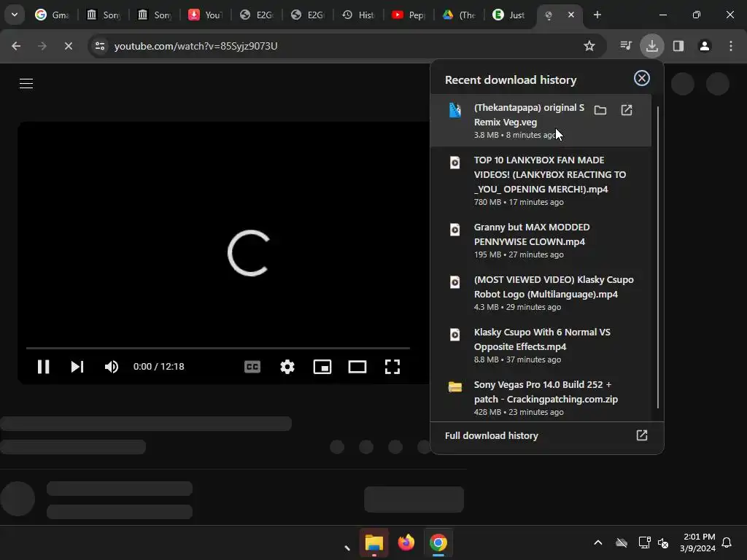Viewport: 747px width, 560px height.
Task: Skip to the next video
Action: (x=77, y=367)
